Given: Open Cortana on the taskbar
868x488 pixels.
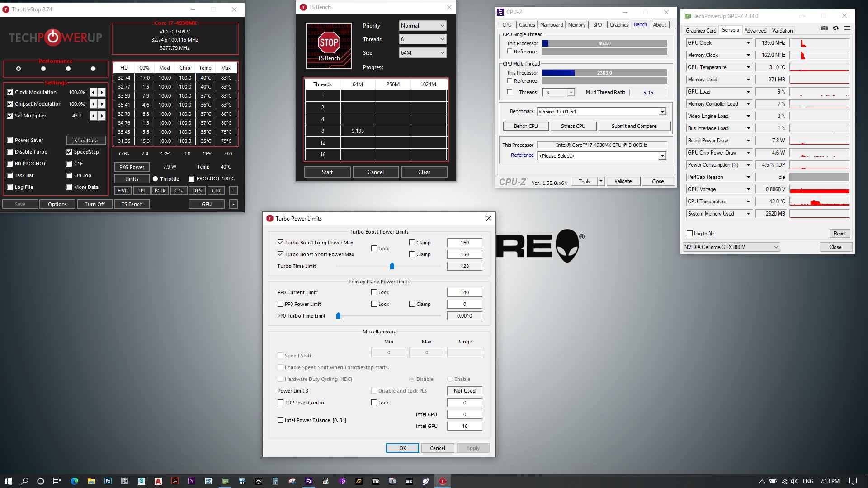Looking at the screenshot, I should point(41,481).
